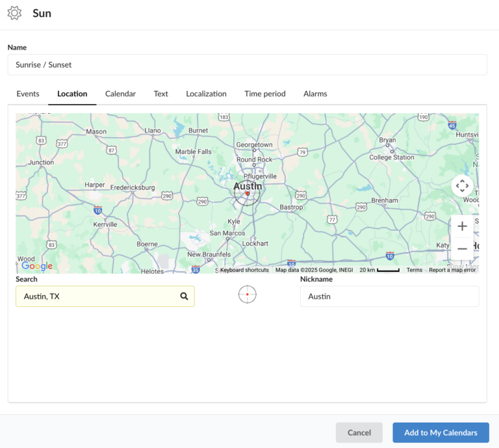The image size is (499, 448).
Task: Click Report a map error link
Action: click(x=452, y=270)
